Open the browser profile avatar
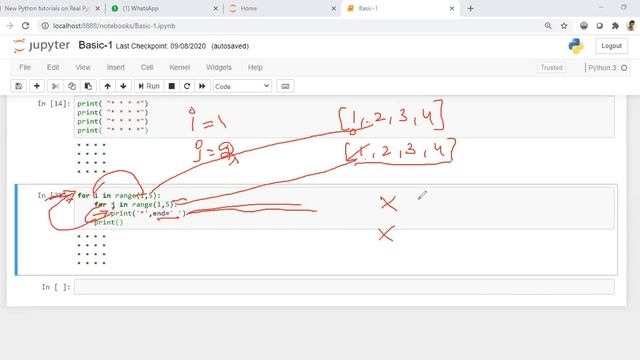Screen dimensions: 640x360 point(631,26)
